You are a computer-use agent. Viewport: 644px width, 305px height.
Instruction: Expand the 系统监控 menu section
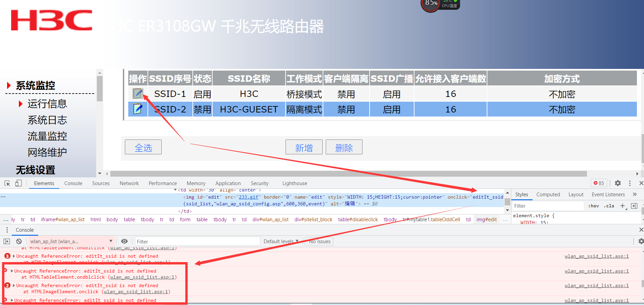[x=35, y=85]
